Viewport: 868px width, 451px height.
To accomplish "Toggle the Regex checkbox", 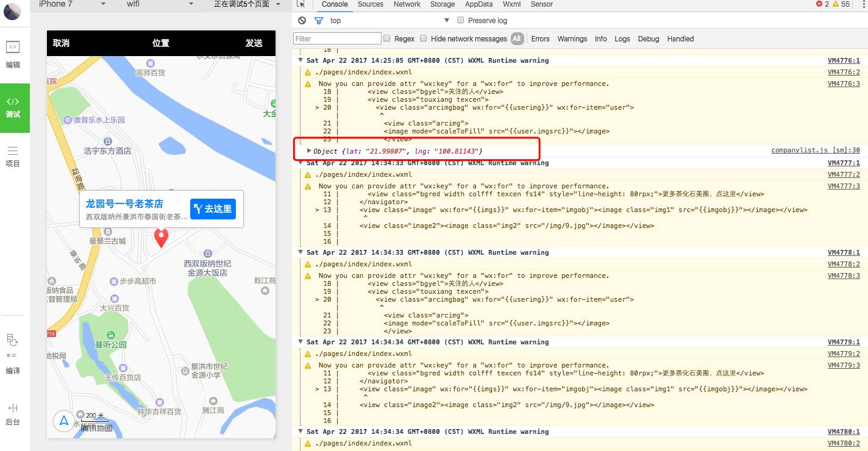I will pyautogui.click(x=386, y=38).
